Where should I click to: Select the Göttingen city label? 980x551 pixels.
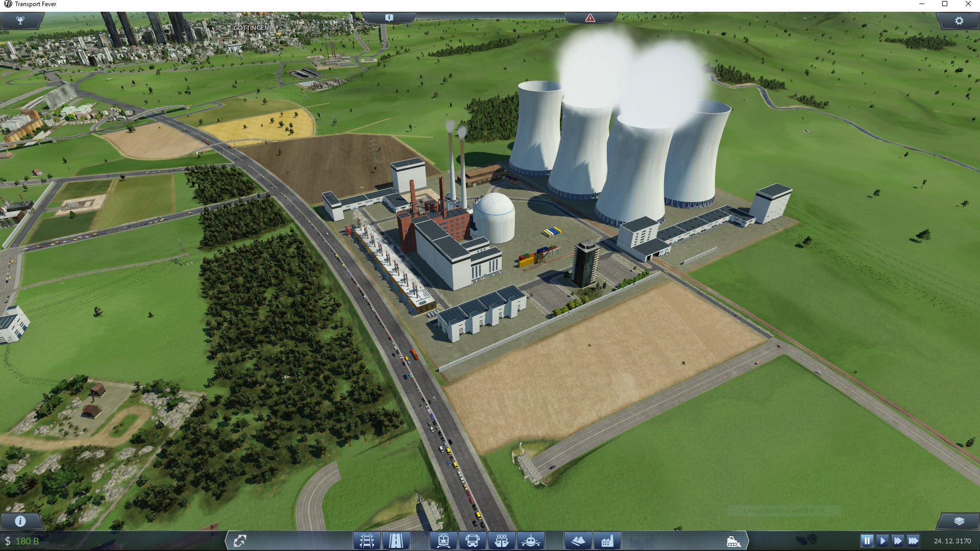(251, 28)
